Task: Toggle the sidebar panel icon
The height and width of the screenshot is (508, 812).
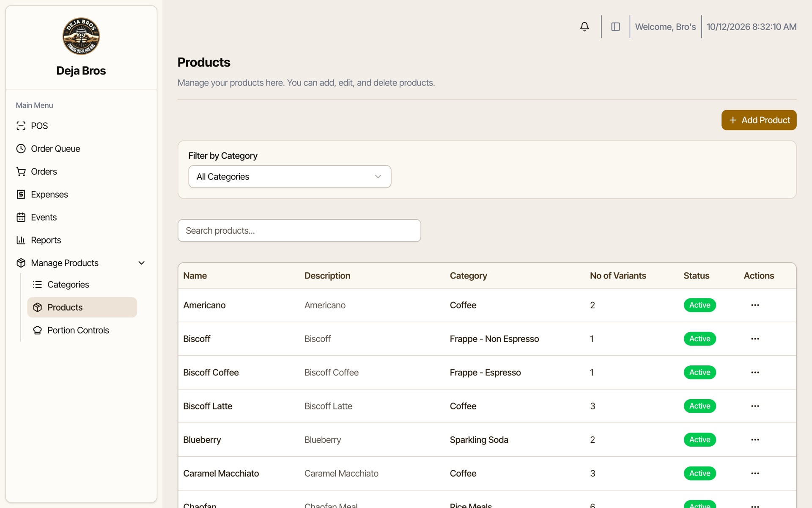Action: [615, 27]
